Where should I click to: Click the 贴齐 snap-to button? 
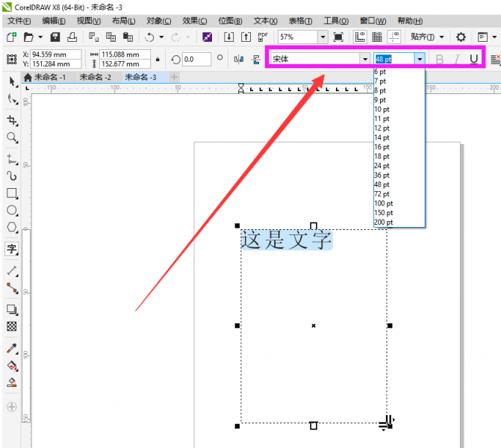tap(423, 37)
